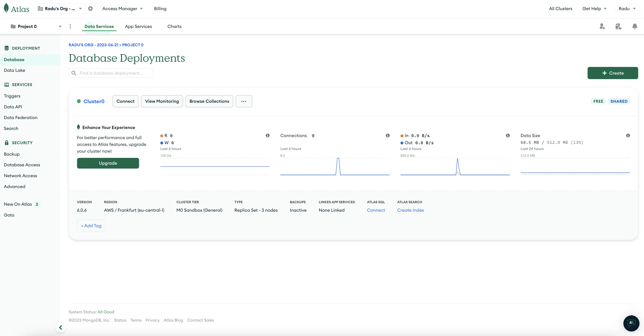Open Data API in sidebar
The height and width of the screenshot is (336, 644).
(13, 107)
